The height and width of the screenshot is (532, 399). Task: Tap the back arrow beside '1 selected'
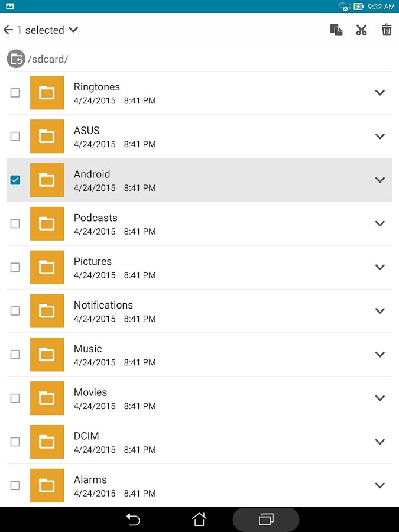coord(8,30)
